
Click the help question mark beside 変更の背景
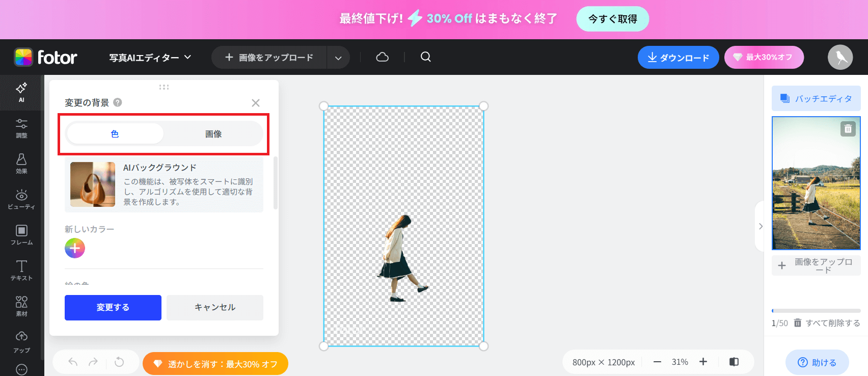pos(118,102)
